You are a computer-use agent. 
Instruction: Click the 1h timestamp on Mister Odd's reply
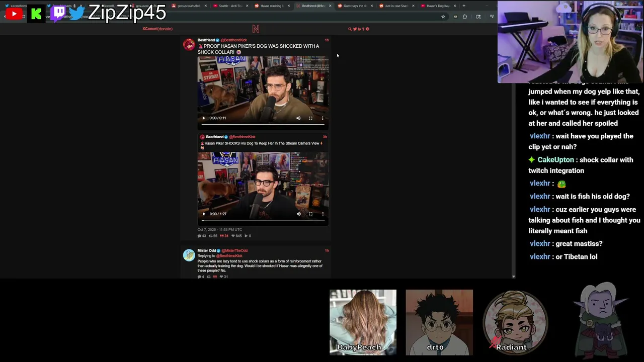pos(327,250)
